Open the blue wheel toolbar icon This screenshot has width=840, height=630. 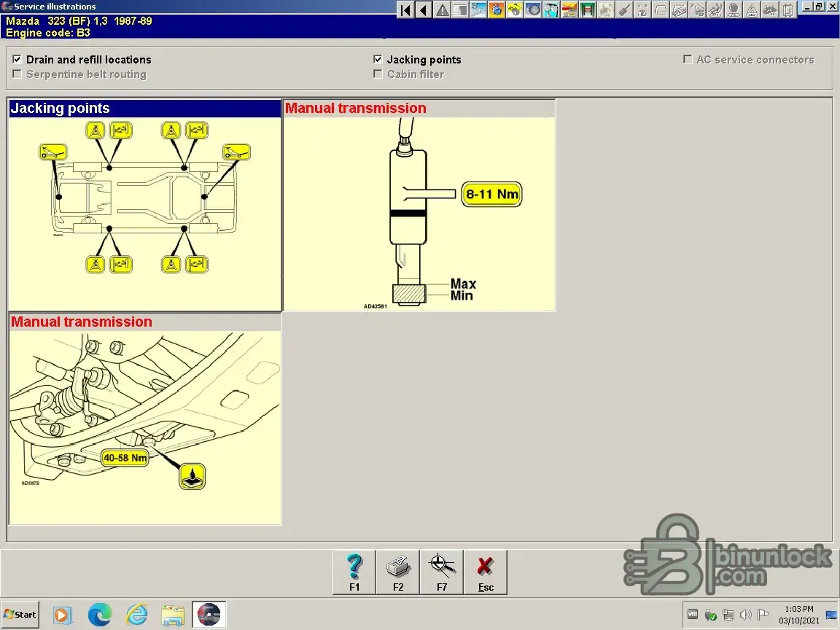pos(533,9)
